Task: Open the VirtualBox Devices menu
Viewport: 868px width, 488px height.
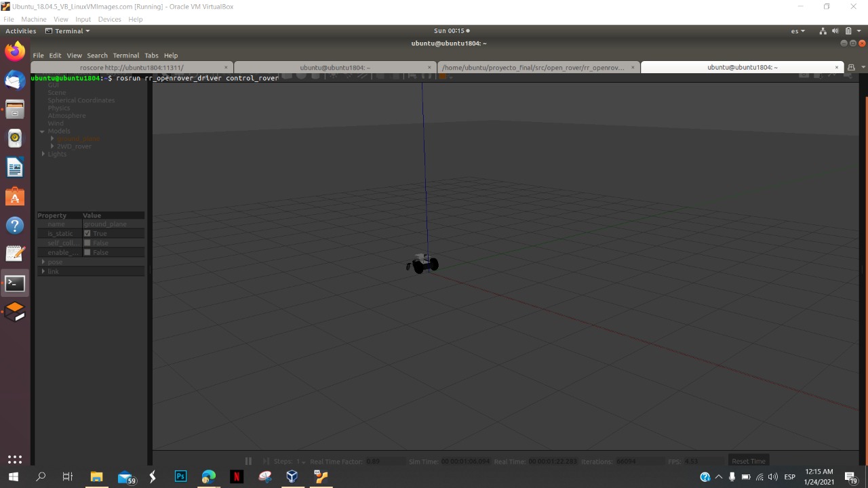Action: point(109,19)
